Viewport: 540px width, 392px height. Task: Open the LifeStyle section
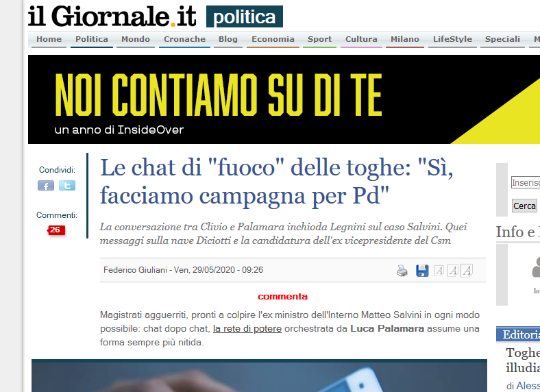click(x=452, y=39)
